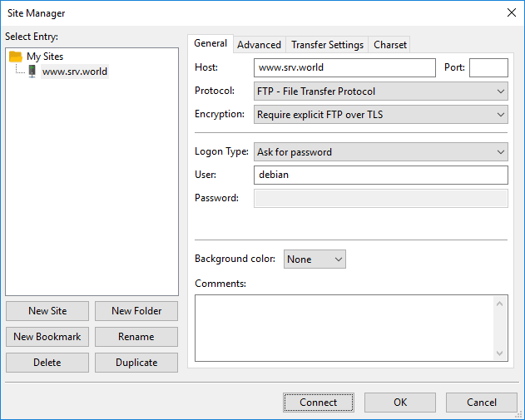
Task: Click inside the Port field
Action: pyautogui.click(x=488, y=67)
